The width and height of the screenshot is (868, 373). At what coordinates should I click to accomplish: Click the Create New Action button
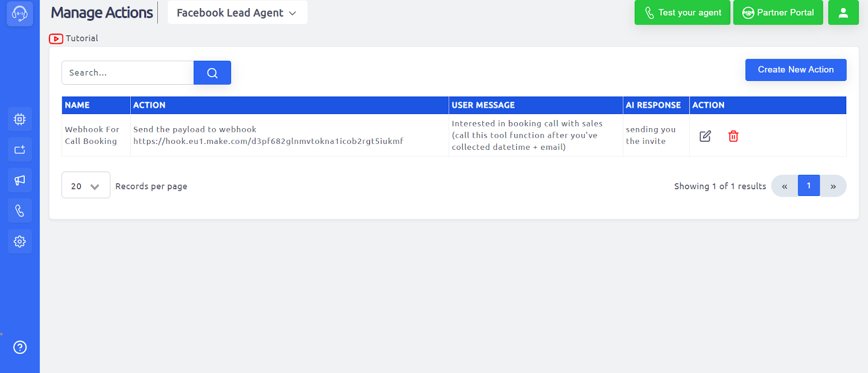point(795,70)
